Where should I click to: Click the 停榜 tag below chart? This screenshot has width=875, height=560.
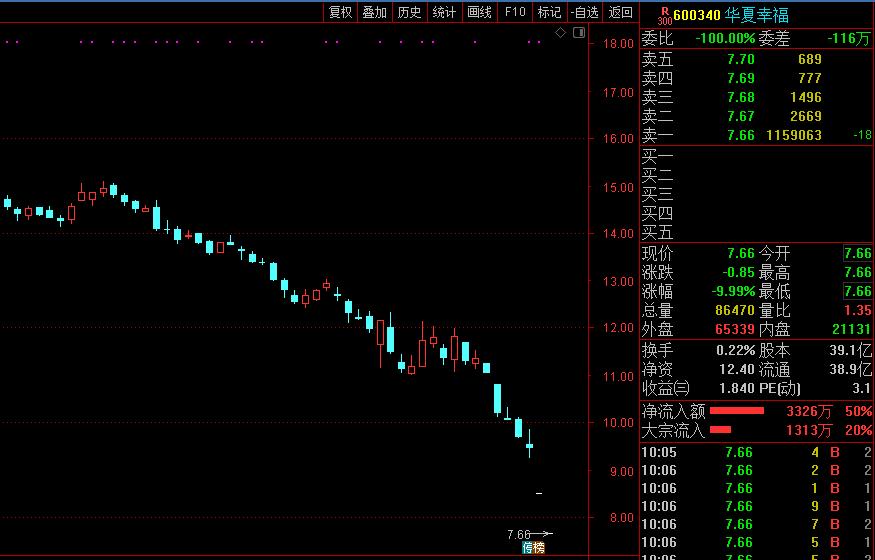pyautogui.click(x=533, y=548)
